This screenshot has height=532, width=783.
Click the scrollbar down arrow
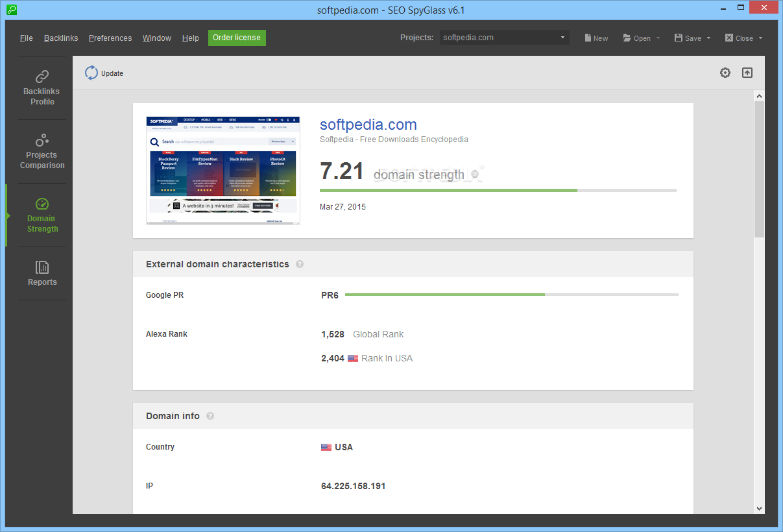759,508
